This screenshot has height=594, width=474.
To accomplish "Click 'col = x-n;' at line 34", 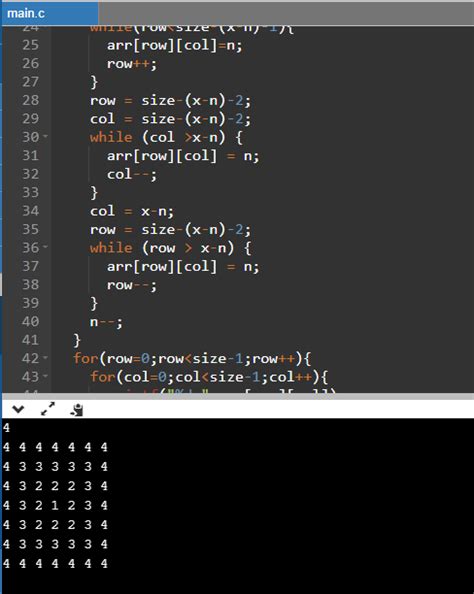I will 131,211.
